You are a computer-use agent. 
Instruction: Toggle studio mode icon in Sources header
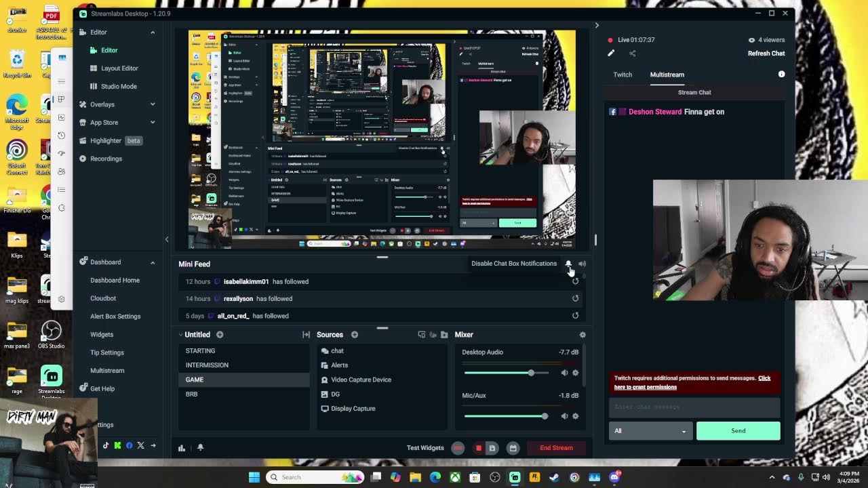click(x=422, y=335)
